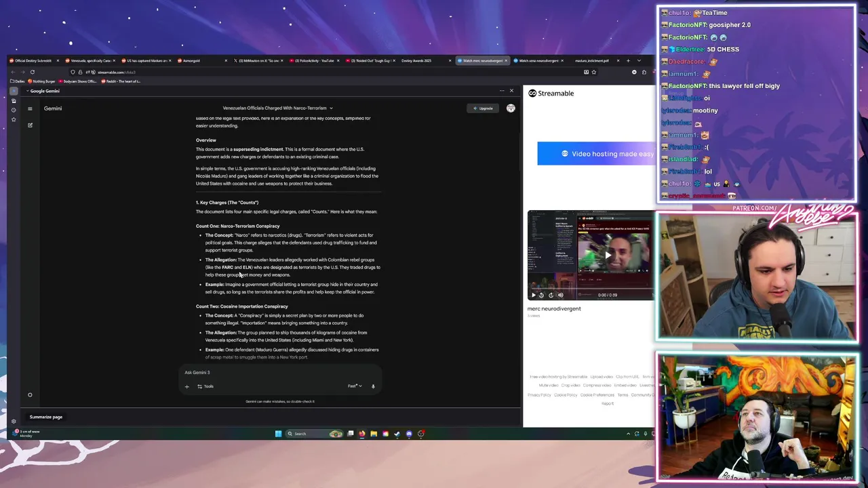Open Firefox from the taskbar
Viewport: 868px width, 488px height.
[362, 434]
